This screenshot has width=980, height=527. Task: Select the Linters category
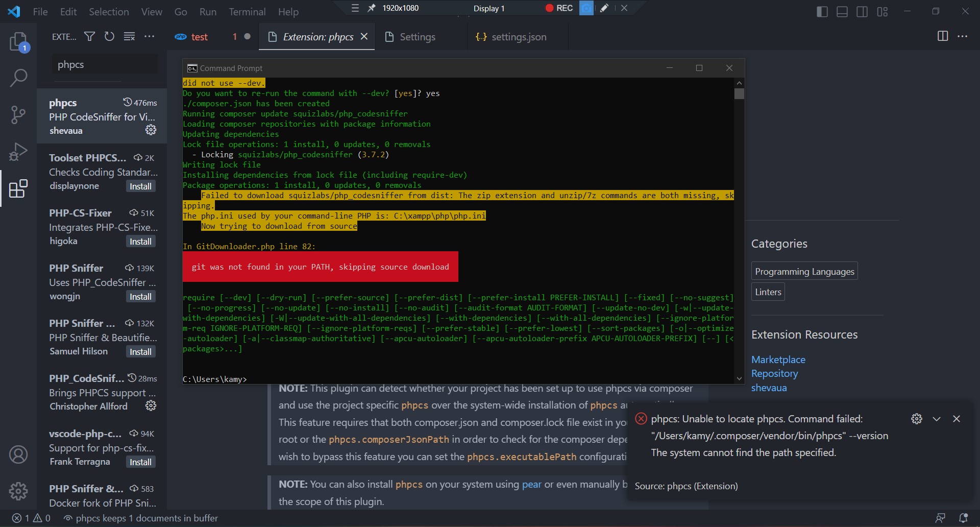coord(768,292)
